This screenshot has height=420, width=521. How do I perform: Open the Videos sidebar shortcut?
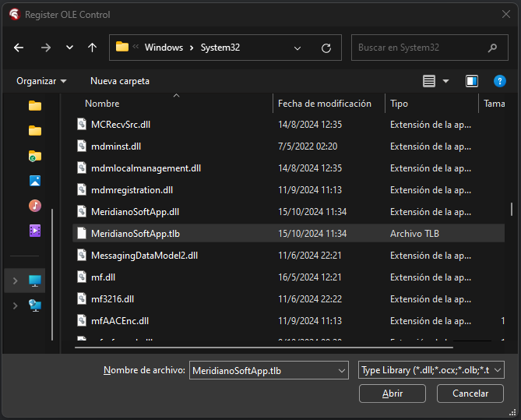[x=35, y=231]
